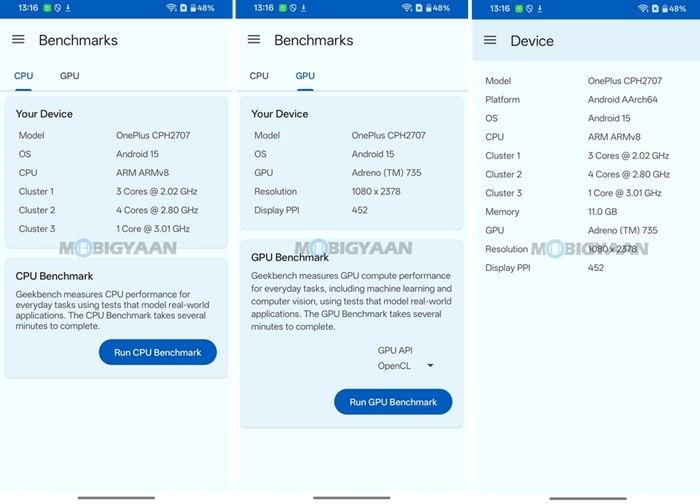Switch to GPU tab on first screen
The image size is (700, 504).
[x=70, y=76]
